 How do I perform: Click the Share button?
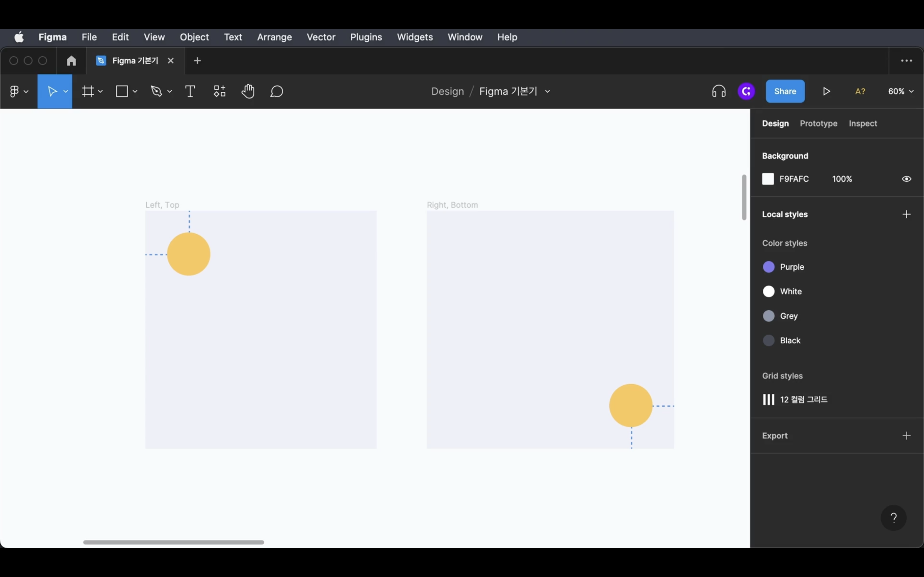point(785,92)
